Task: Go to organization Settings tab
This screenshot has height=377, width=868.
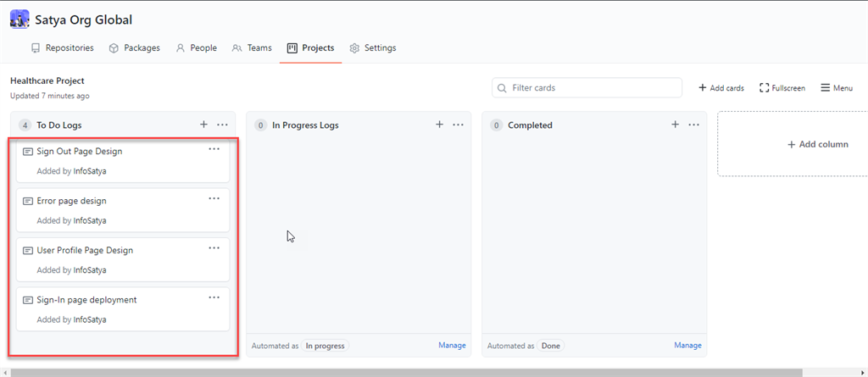Action: tap(372, 48)
